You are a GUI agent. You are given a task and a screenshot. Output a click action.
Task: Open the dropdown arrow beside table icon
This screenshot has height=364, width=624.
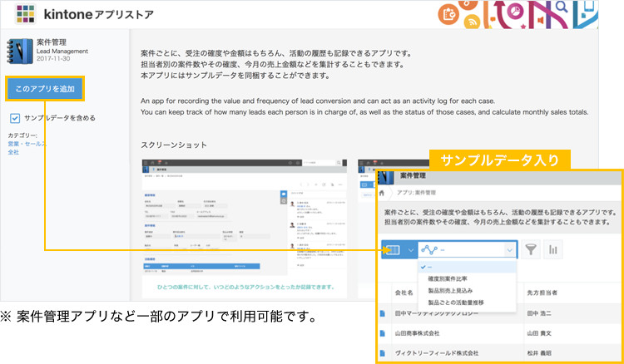point(410,249)
